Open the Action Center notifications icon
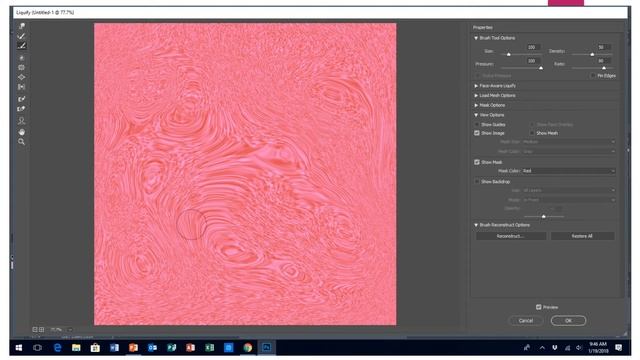Viewport: 640px width, 360px height. coord(619,348)
